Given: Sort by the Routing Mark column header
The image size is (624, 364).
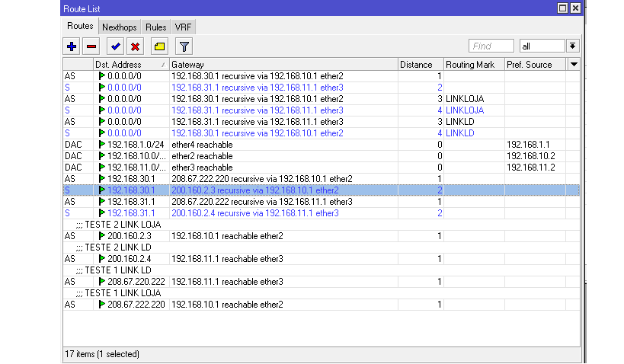Looking at the screenshot, I should coord(475,65).
